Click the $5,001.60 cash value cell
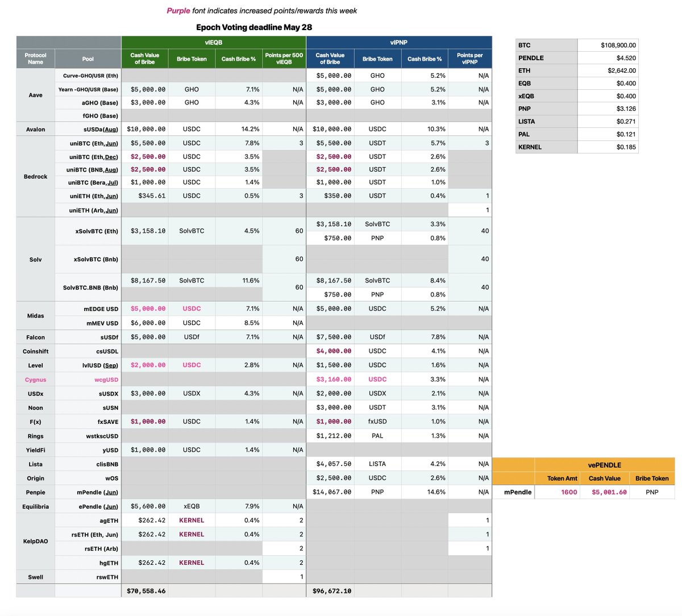Image resolution: width=682 pixels, height=616 pixels. click(609, 492)
